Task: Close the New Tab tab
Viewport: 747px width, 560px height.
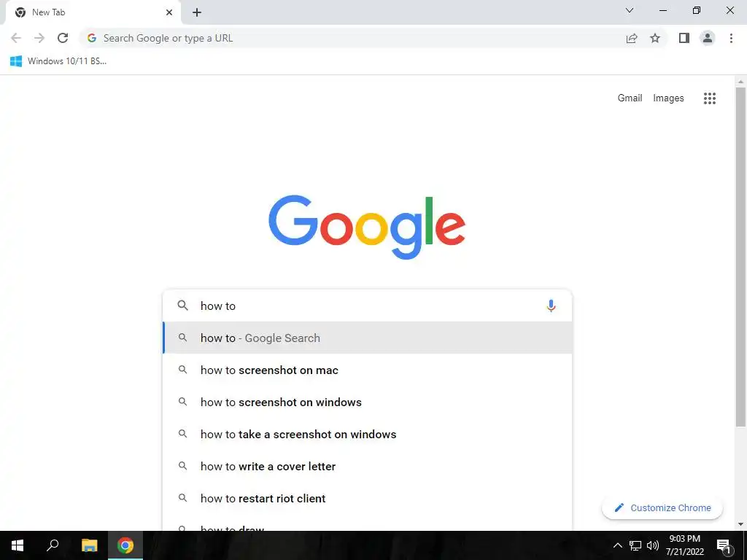Action: click(169, 12)
